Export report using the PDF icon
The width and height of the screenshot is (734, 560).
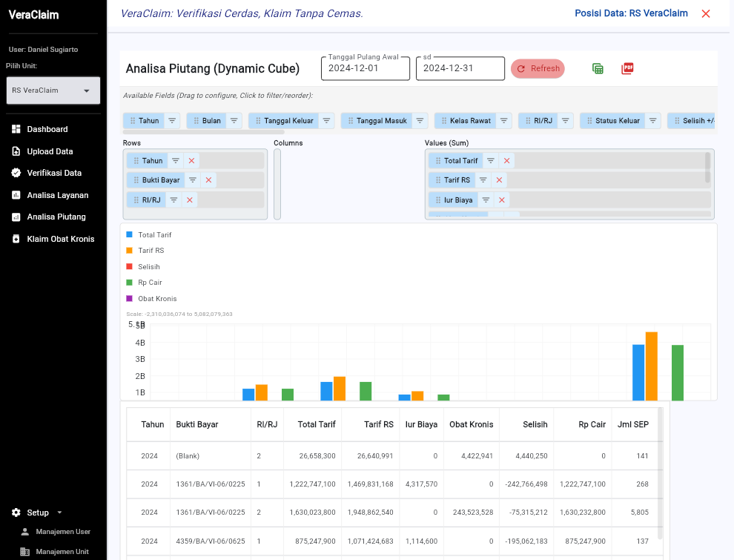[627, 69]
